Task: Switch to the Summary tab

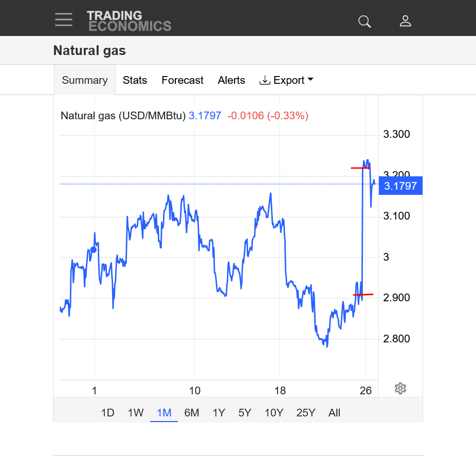Action: (85, 80)
